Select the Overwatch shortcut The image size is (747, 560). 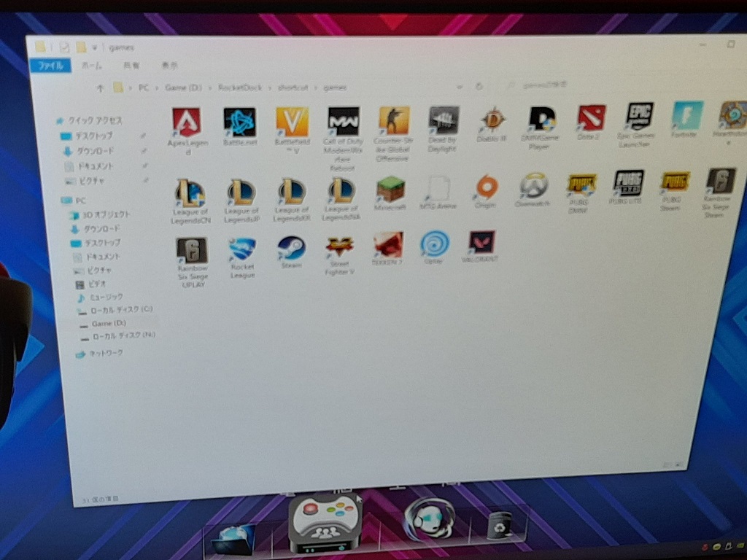point(533,190)
